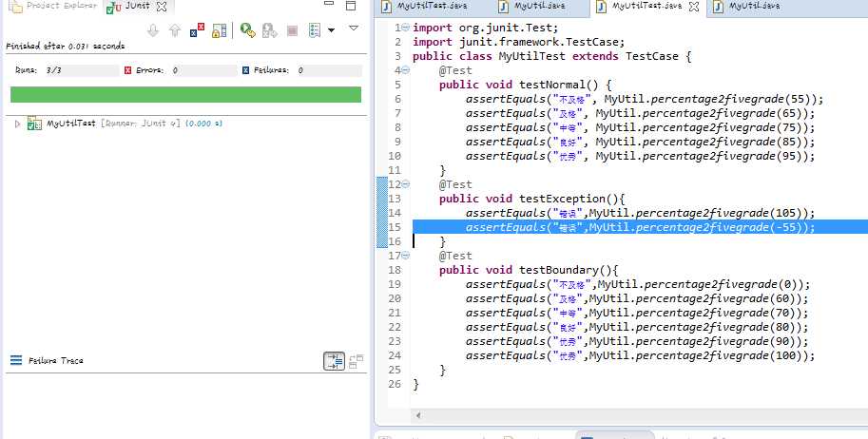
Task: Click the assertEquals line with percentage2fivegrade(60)
Action: pos(637,298)
